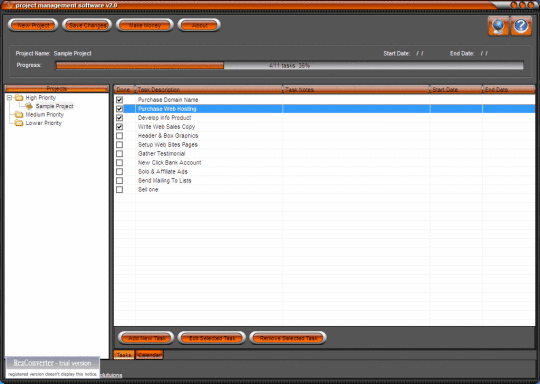The image size is (540, 384).
Task: Sort by Task Description column header
Action: 209,90
